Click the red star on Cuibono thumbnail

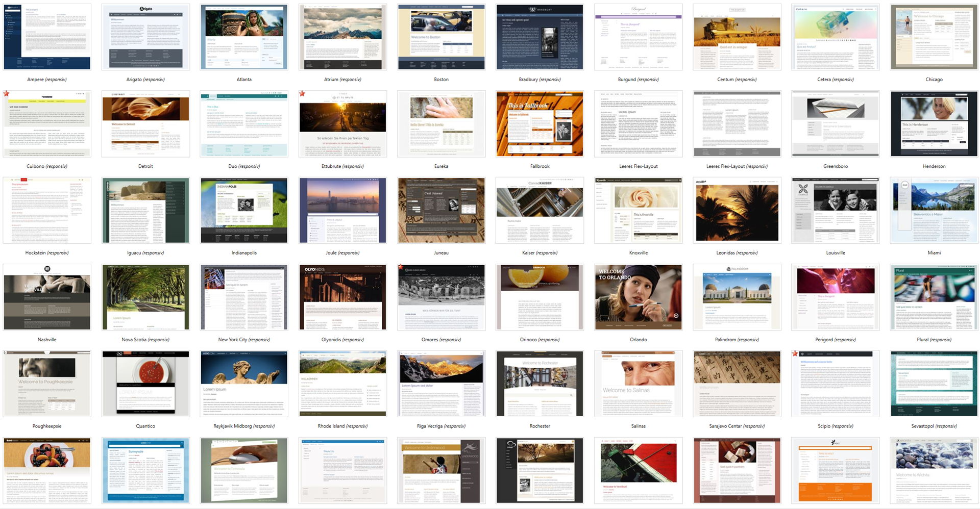[7, 94]
